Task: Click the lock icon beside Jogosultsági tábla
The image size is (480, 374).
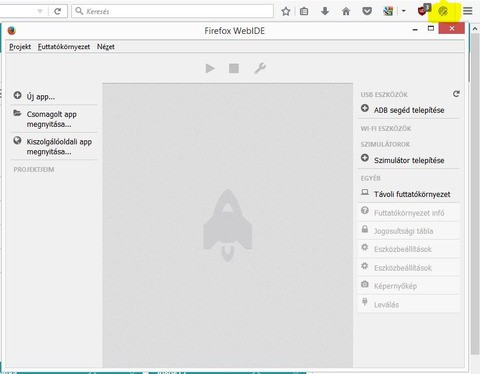Action: pos(365,229)
